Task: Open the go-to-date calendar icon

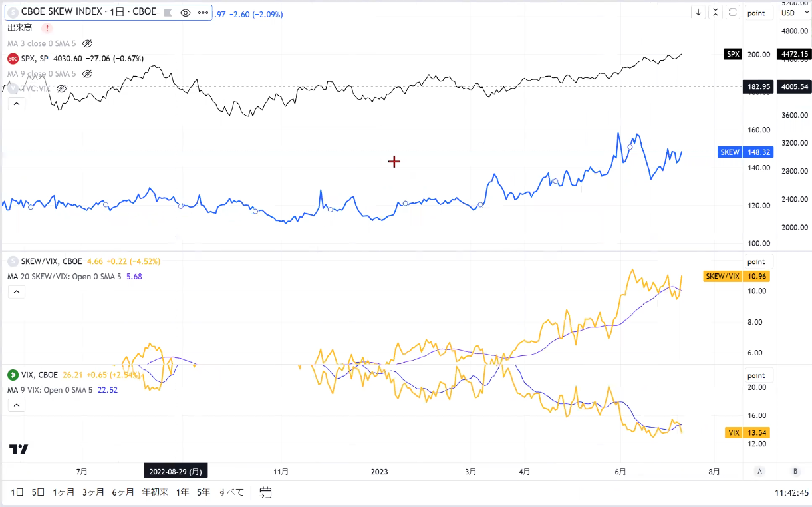Action: (x=265, y=492)
